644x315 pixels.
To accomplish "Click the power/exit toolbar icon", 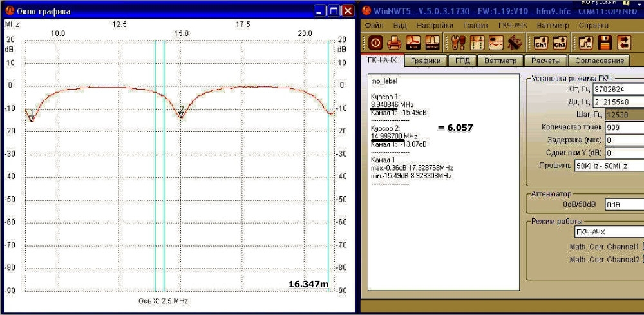I will coord(375,43).
